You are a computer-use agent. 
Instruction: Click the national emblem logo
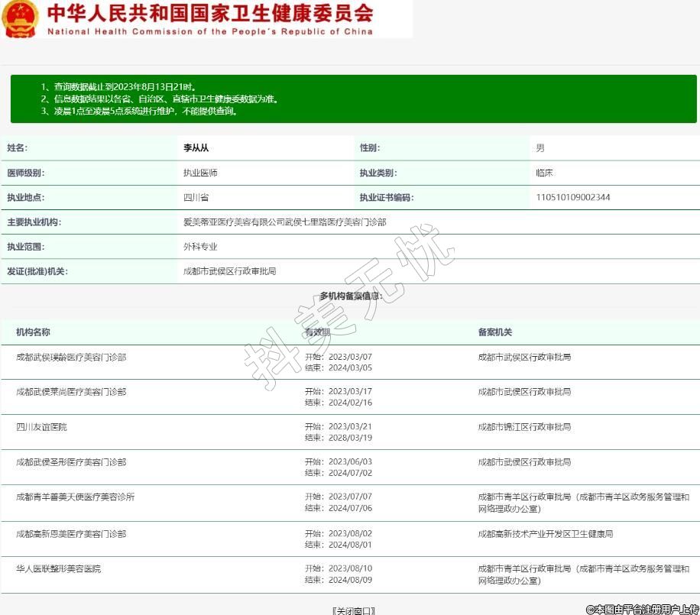click(x=21, y=19)
